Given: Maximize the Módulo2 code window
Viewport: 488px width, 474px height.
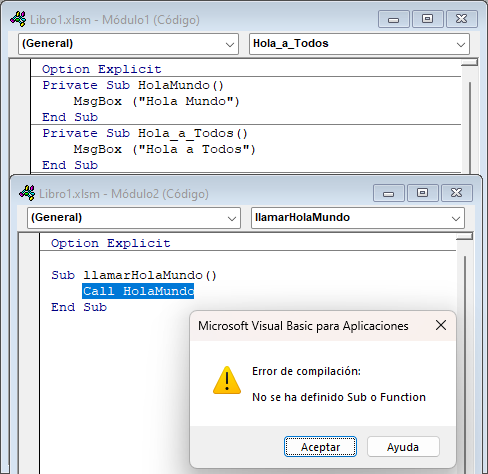Looking at the screenshot, I should coord(423,193).
